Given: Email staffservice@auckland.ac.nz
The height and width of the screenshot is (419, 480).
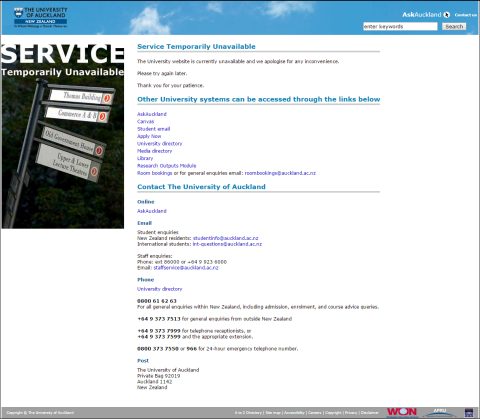Looking at the screenshot, I should (186, 268).
